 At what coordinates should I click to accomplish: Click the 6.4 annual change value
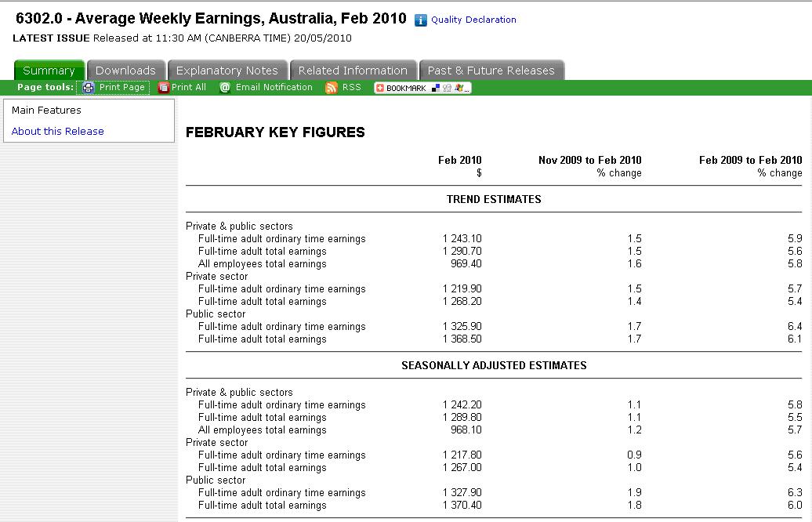[795, 327]
